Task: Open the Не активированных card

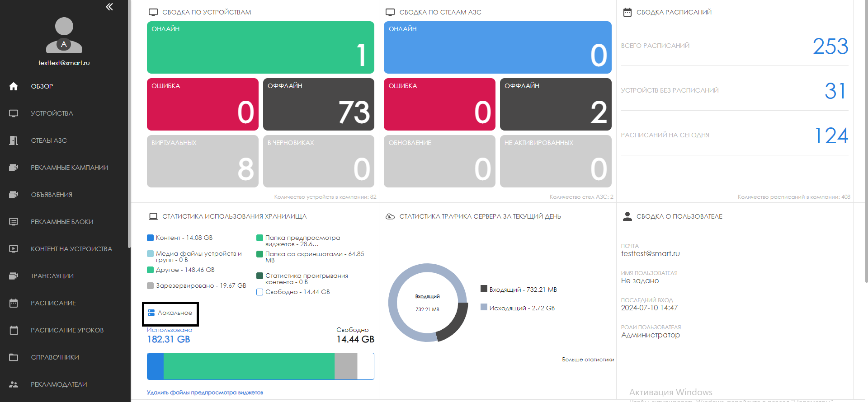Action: point(556,161)
